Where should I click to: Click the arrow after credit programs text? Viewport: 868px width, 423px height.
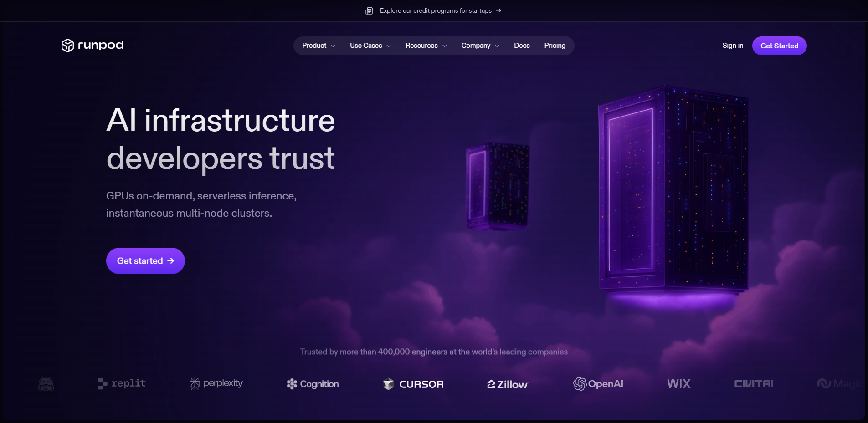[498, 10]
